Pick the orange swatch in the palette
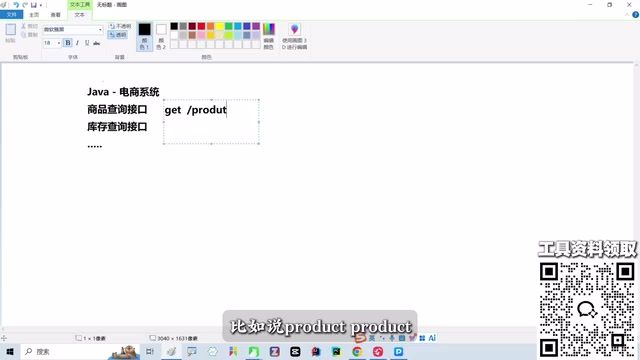The height and width of the screenshot is (360, 640). pos(211,26)
